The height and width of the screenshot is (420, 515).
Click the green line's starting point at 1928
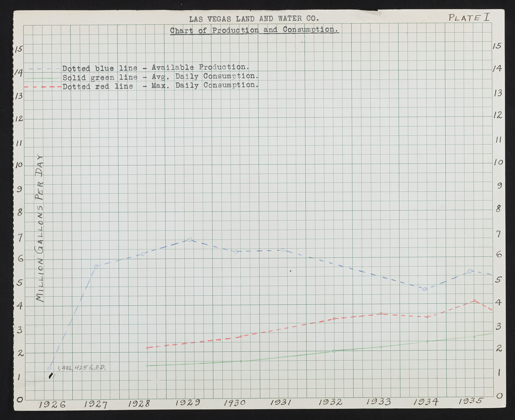click(x=148, y=366)
